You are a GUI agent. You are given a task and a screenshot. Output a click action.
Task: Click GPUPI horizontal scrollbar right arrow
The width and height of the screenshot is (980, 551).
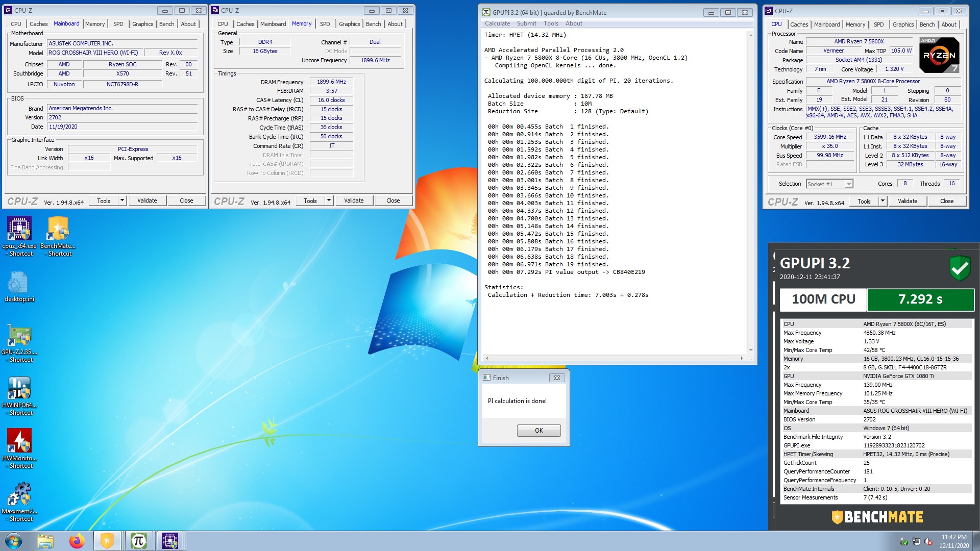pyautogui.click(x=742, y=358)
